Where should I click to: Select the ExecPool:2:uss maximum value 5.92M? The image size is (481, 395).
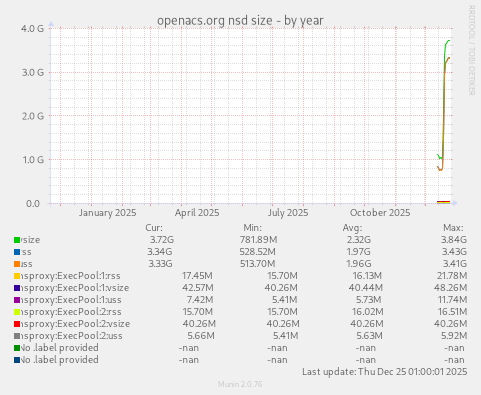click(454, 336)
